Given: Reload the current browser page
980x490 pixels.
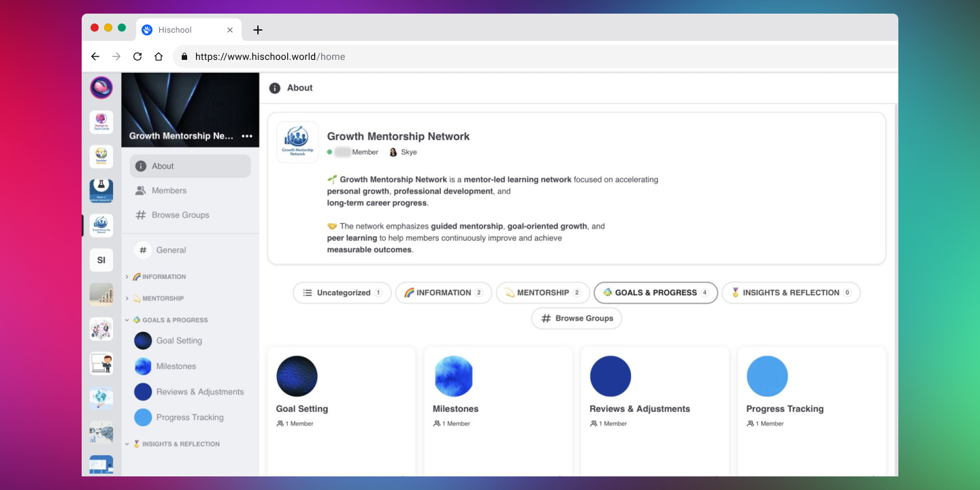Looking at the screenshot, I should click(x=137, y=56).
